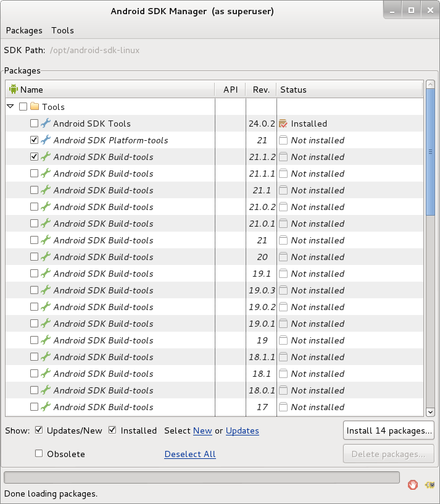440x504 pixels.
Task: Click the Installed status icon for SDK Tools
Action: (x=283, y=124)
